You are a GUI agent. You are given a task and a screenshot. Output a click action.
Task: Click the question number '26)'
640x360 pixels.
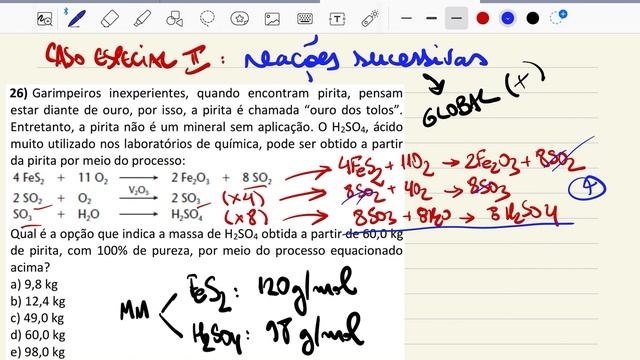tap(18, 93)
